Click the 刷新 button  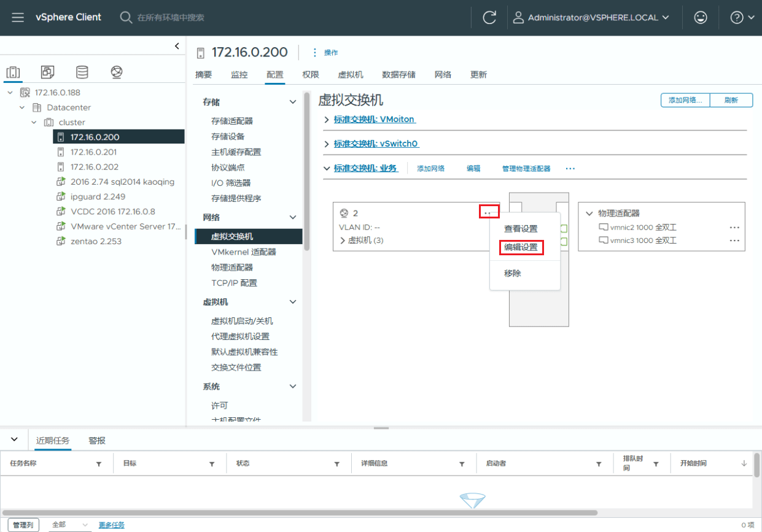click(x=731, y=101)
